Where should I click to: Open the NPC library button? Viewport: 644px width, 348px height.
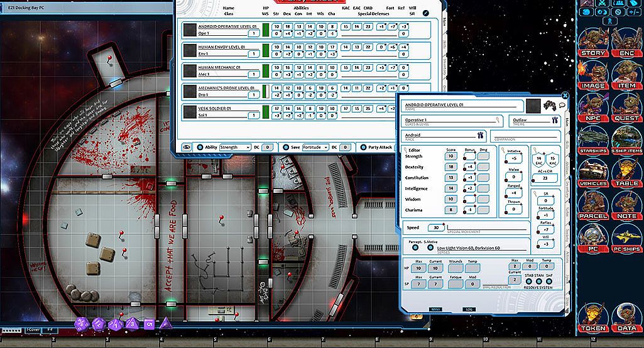(593, 107)
